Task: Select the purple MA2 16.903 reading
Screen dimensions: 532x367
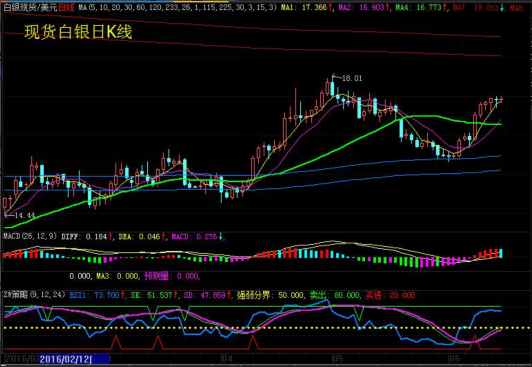Action: click(x=364, y=7)
